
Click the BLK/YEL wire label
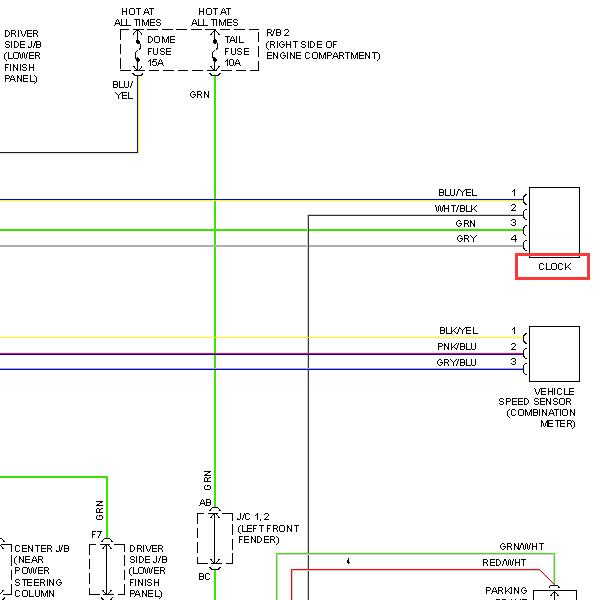pos(458,331)
